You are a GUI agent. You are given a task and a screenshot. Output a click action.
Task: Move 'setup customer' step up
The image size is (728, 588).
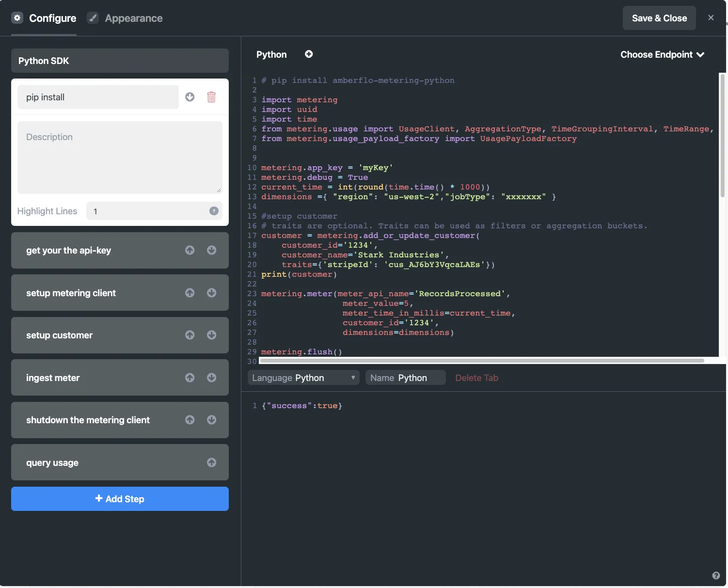click(x=190, y=335)
